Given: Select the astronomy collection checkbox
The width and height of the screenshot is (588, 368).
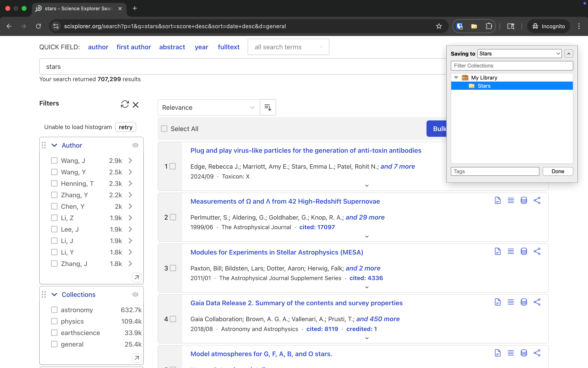Looking at the screenshot, I should click(54, 310).
